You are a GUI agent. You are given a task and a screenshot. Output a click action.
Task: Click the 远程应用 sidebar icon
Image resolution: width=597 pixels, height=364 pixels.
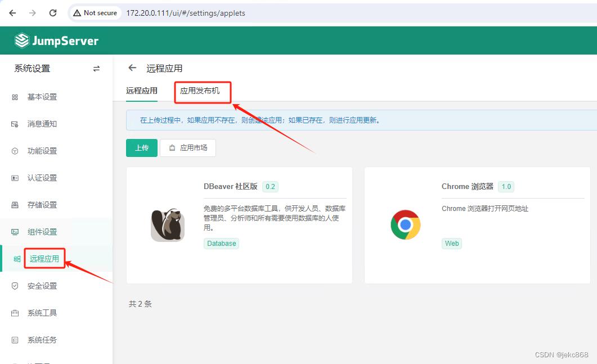pyautogui.click(x=17, y=259)
